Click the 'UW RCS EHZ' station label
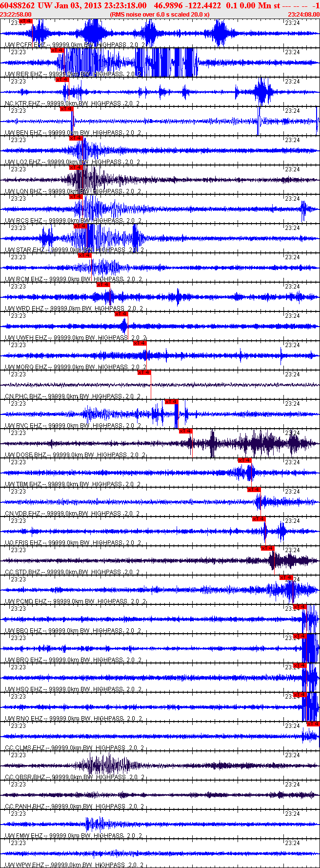Viewport: 320px width, 868px height. [23, 221]
